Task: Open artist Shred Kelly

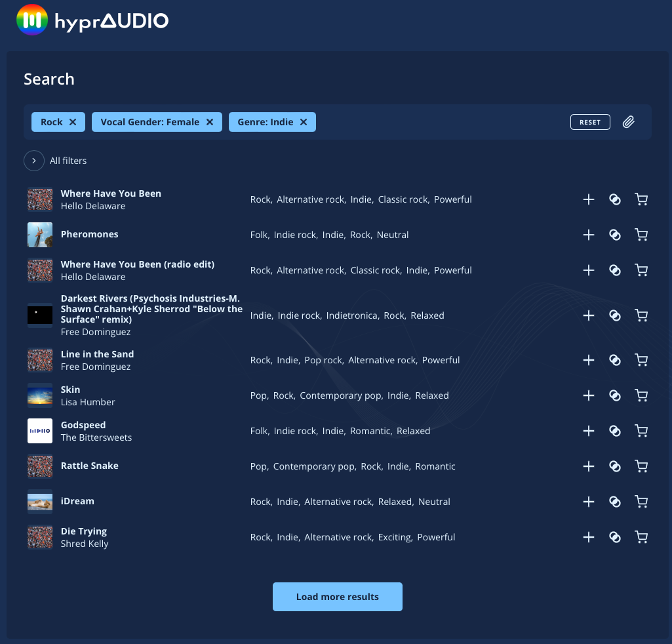Action: [x=85, y=544]
